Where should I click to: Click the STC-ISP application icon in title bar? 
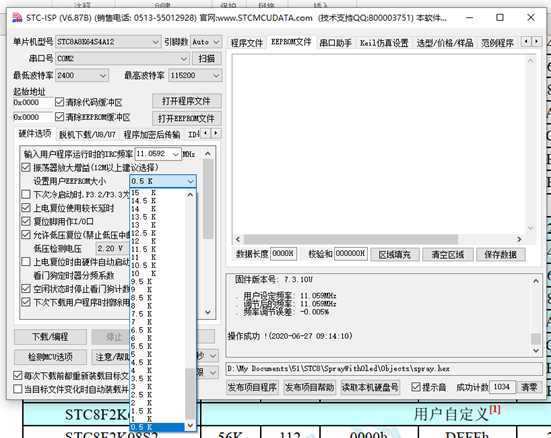coord(17,18)
